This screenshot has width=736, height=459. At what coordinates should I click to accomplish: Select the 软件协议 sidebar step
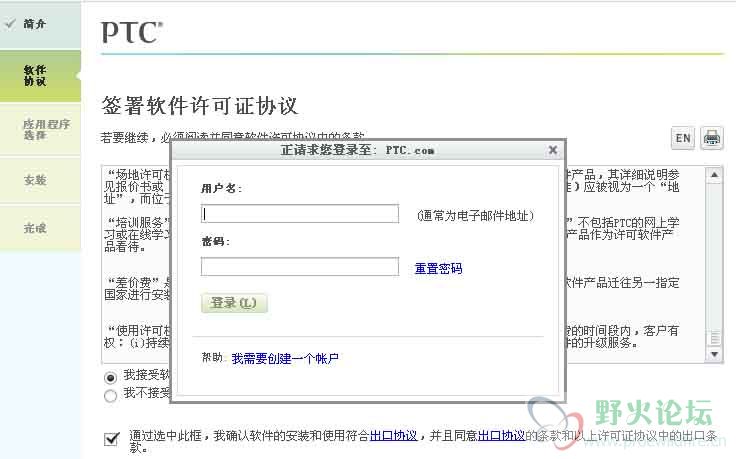(x=40, y=76)
